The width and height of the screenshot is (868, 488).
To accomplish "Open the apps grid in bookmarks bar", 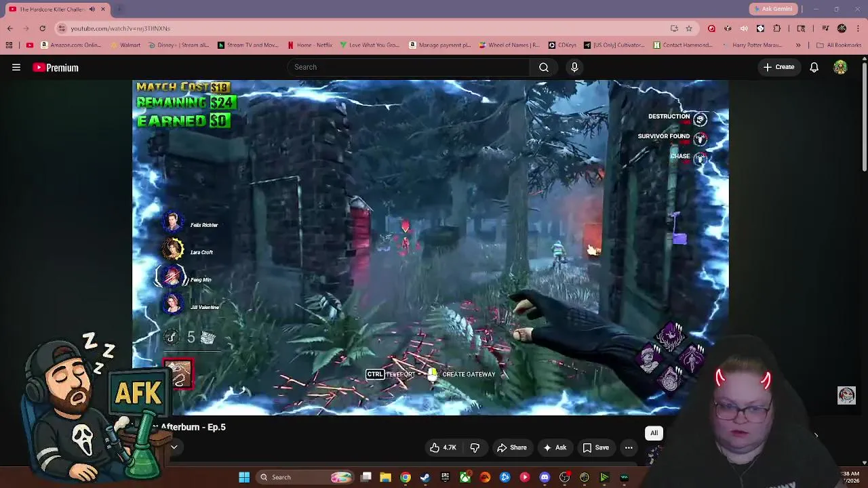I will pos(9,45).
